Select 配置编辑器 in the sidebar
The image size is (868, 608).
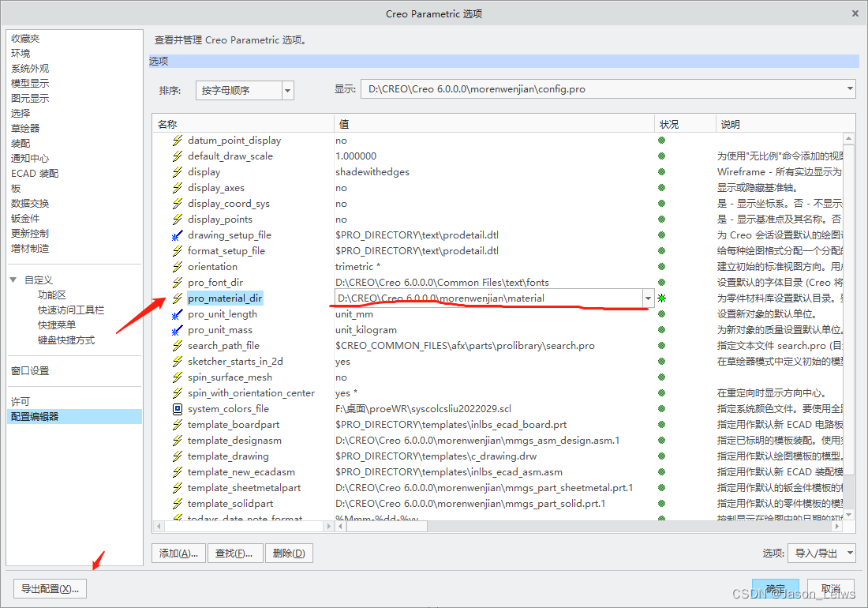[x=74, y=416]
